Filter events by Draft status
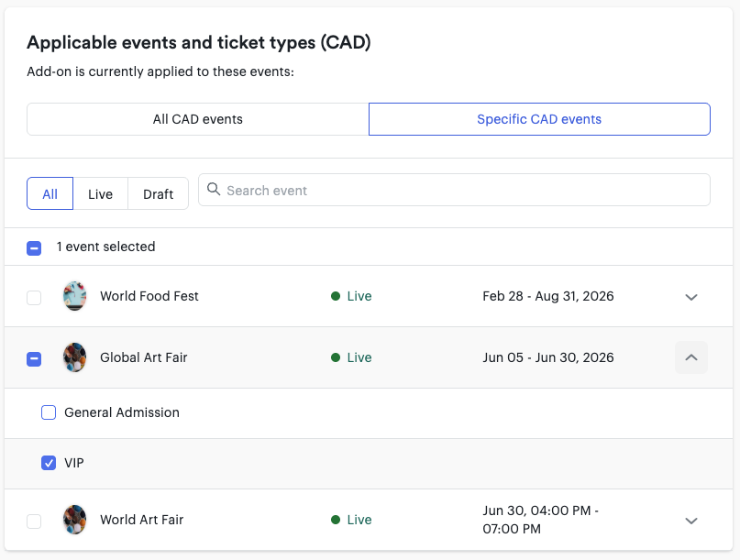Screen dimensions: 740x560 (x=158, y=194)
